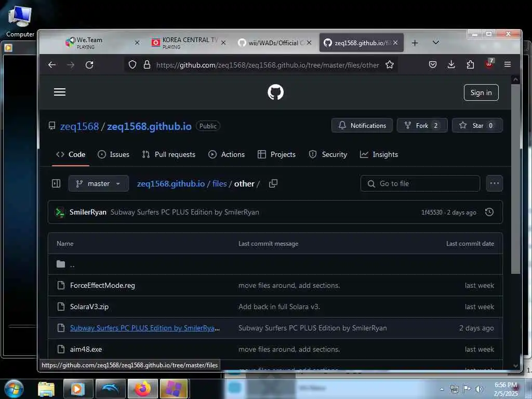
Task: Open SolaraV3.zip file
Action: (x=89, y=307)
